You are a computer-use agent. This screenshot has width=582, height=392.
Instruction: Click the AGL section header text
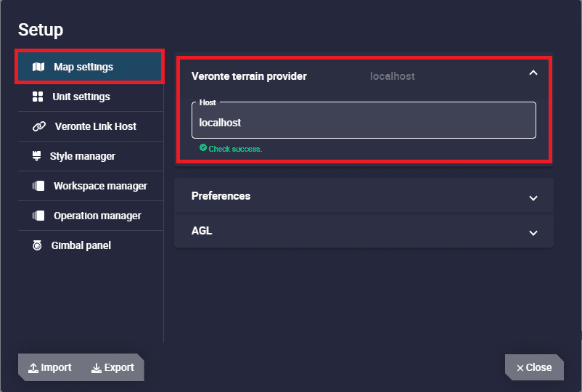pyautogui.click(x=202, y=231)
